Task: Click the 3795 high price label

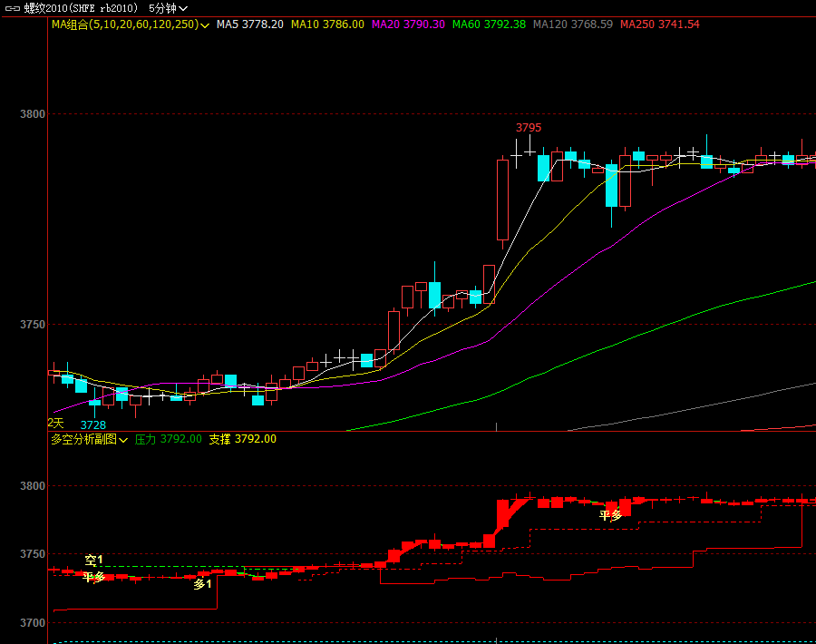Action: point(529,128)
